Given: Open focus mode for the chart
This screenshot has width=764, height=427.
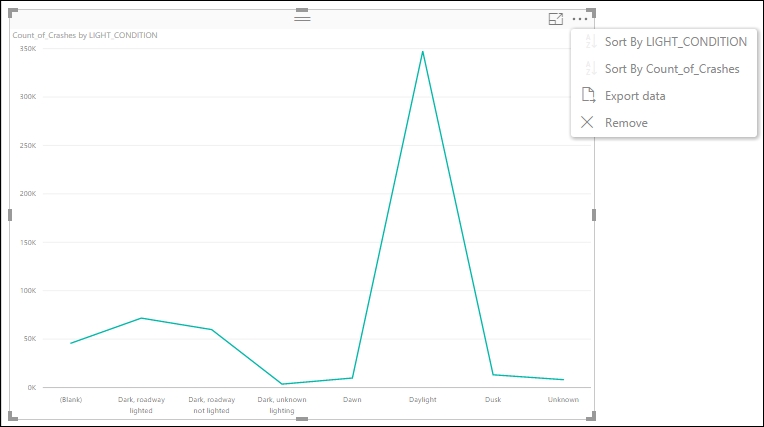Looking at the screenshot, I should (555, 19).
